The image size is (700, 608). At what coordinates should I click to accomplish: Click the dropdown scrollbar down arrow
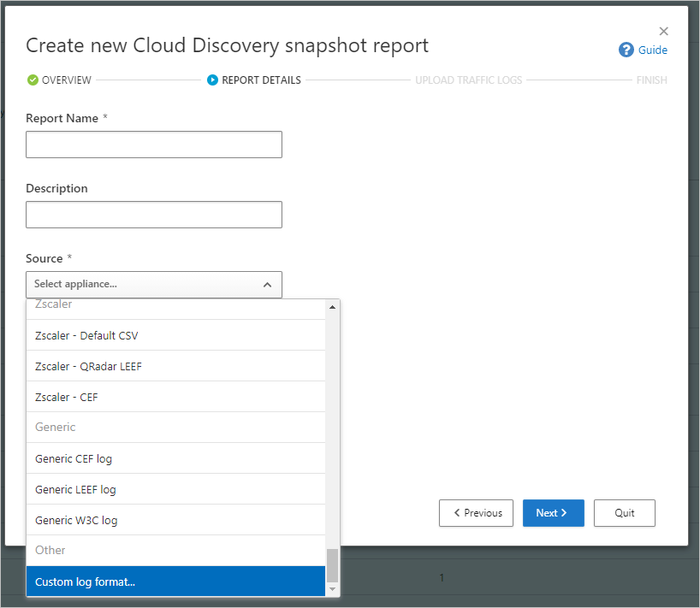[x=332, y=591]
